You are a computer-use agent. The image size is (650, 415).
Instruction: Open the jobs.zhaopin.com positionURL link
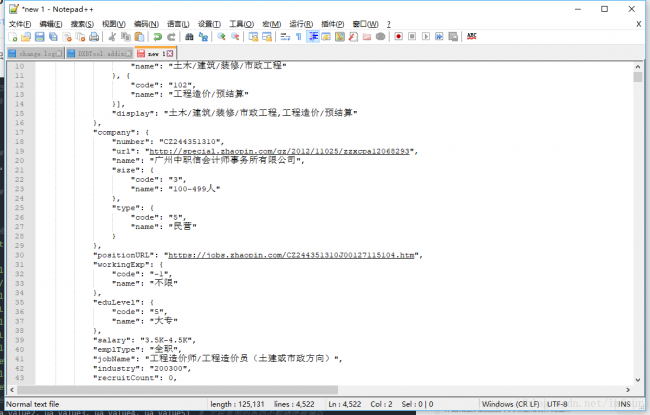tap(289, 255)
